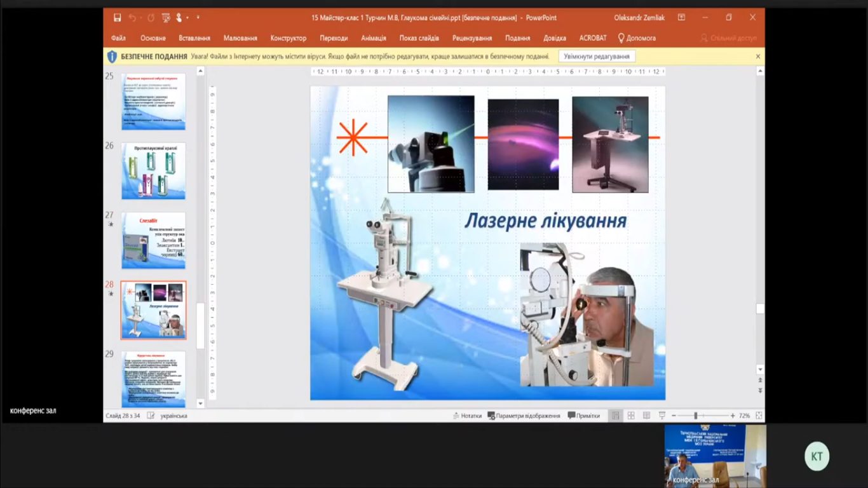Click the spell check icon in status bar
868x488 pixels.
tap(151, 416)
